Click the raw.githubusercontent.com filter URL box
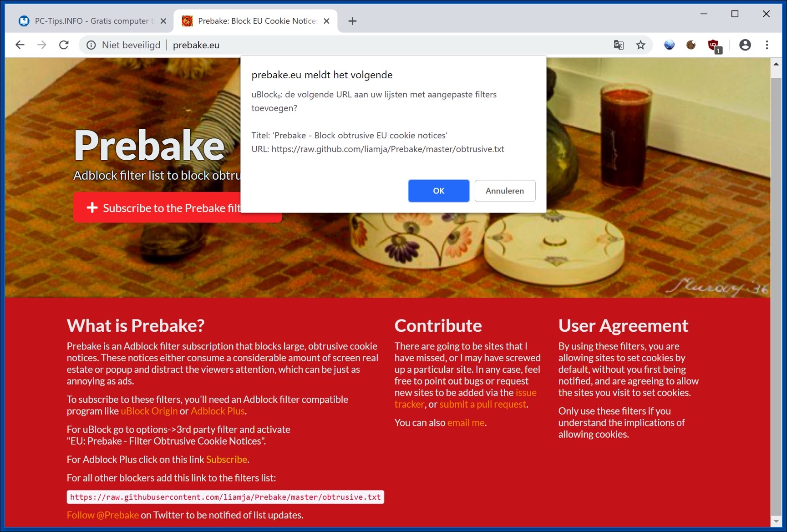Viewport: 787px width, 532px height. pyautogui.click(x=225, y=497)
